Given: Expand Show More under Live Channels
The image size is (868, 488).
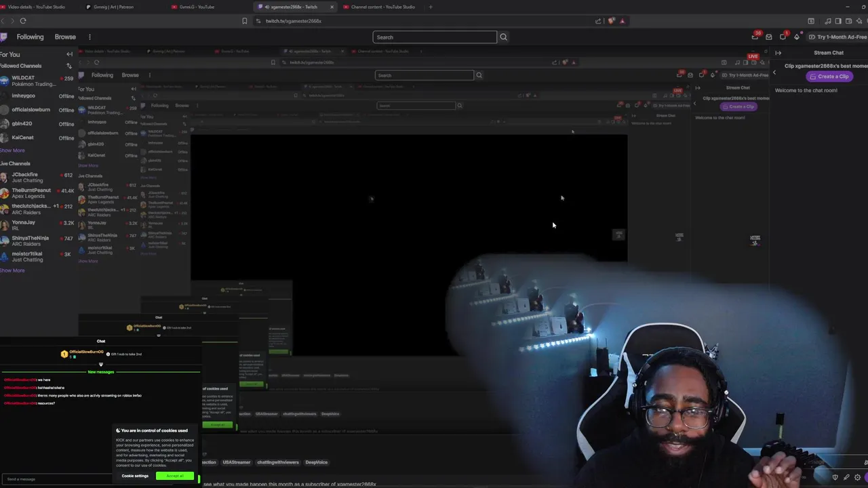Looking at the screenshot, I should click(x=12, y=270).
